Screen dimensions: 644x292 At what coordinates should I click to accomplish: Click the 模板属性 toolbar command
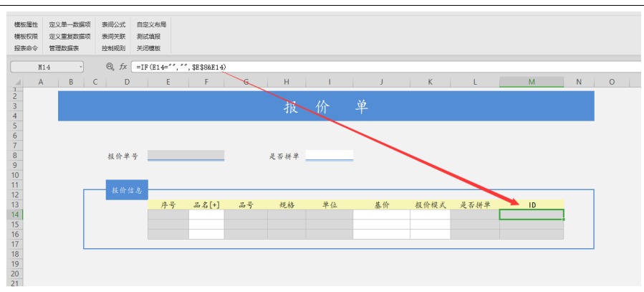pyautogui.click(x=26, y=24)
